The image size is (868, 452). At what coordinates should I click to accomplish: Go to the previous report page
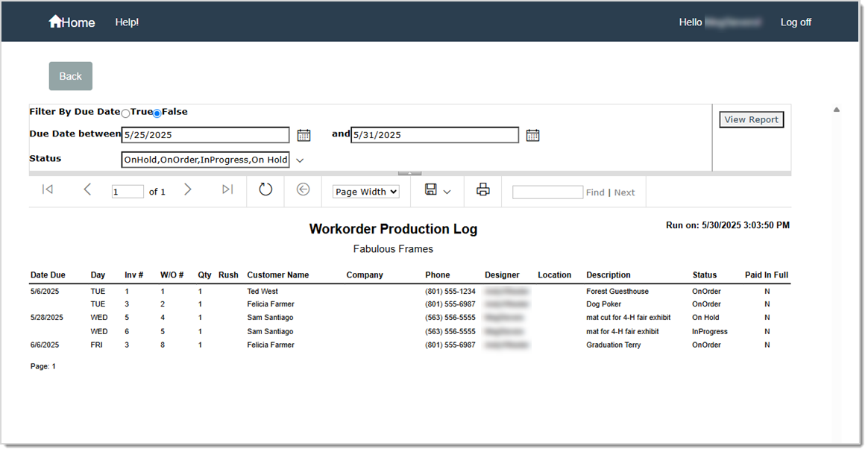tap(87, 190)
